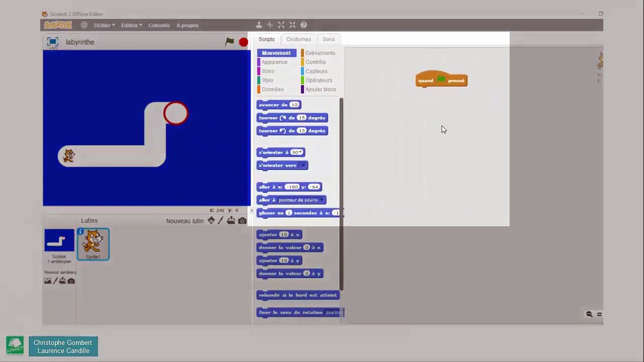Click the 10 value in avancer de block
Viewport: 644px width, 362px height.
[294, 105]
